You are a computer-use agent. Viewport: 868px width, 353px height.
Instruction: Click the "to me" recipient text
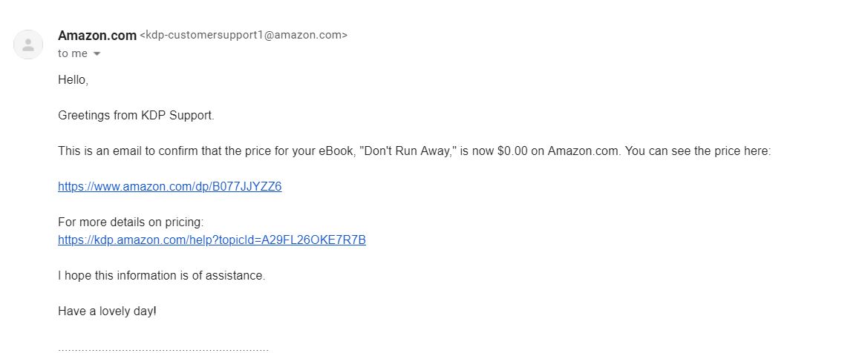point(73,53)
